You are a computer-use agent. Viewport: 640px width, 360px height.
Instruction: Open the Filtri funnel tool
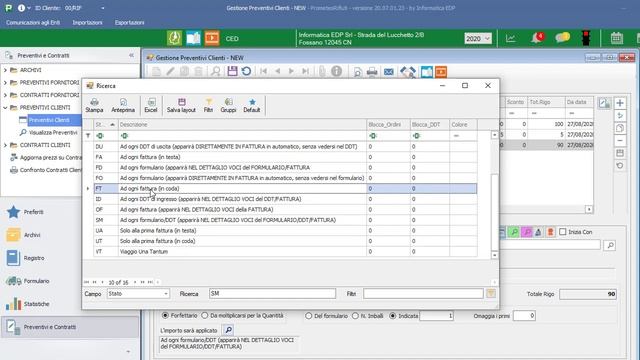(208, 105)
